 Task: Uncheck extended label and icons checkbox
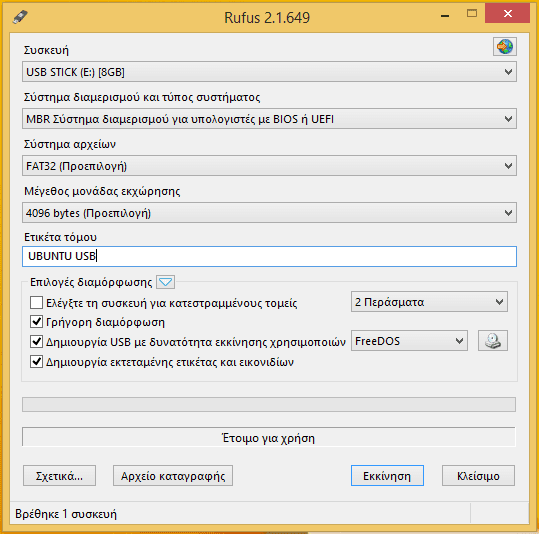click(36, 362)
